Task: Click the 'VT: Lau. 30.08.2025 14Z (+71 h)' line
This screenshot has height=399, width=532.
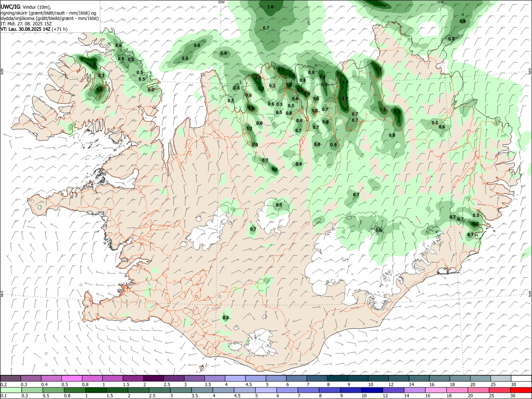Action: point(34,29)
